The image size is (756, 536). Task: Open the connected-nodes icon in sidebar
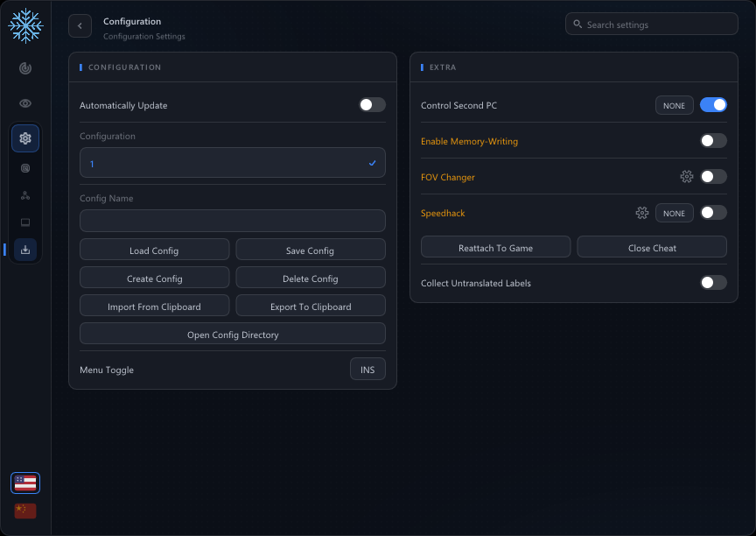tap(25, 195)
